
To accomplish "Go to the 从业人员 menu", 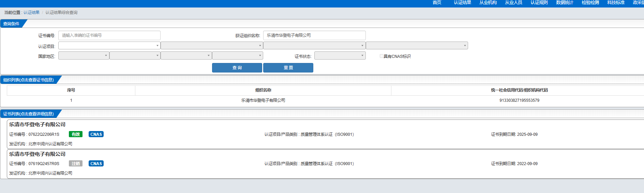I will coord(513,2).
